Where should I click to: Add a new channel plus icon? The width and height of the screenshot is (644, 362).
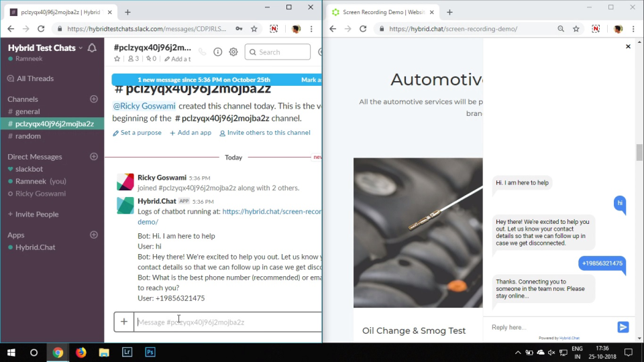point(94,99)
